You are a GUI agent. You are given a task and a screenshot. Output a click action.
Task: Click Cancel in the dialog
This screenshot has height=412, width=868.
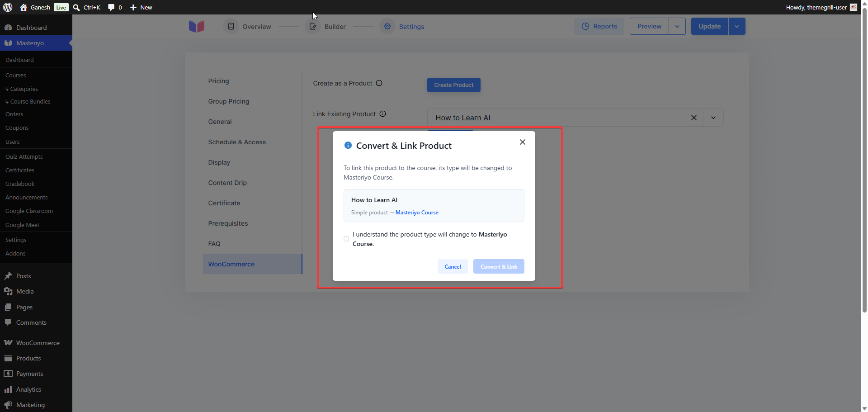pos(453,266)
